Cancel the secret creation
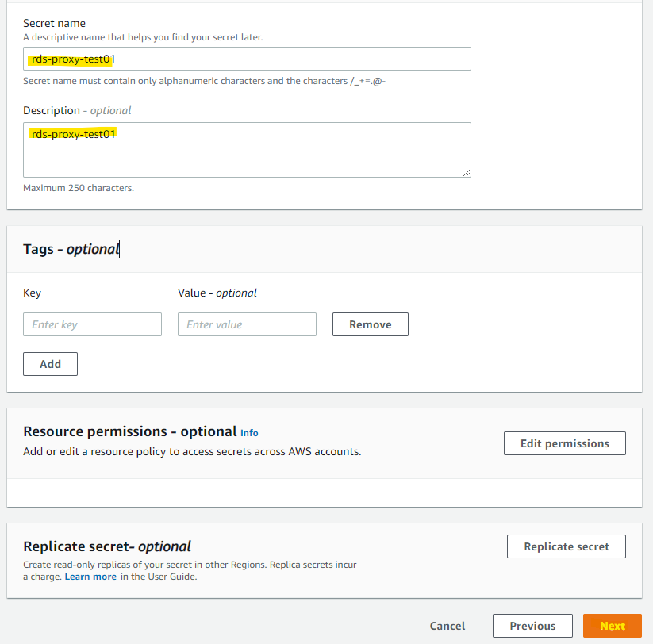 pos(447,626)
